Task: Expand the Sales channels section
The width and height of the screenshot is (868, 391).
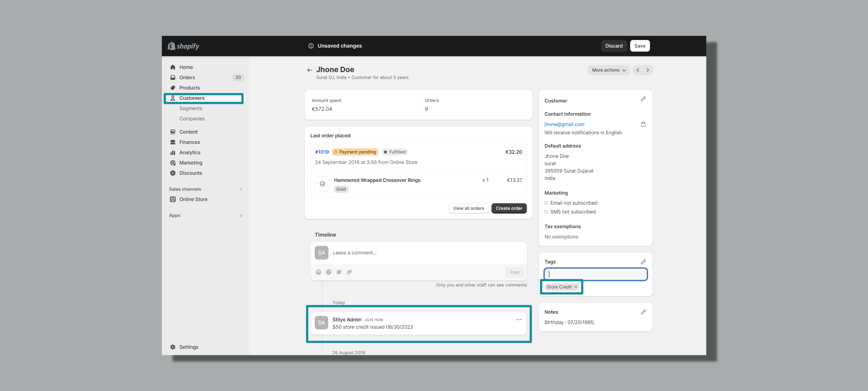Action: (241, 189)
